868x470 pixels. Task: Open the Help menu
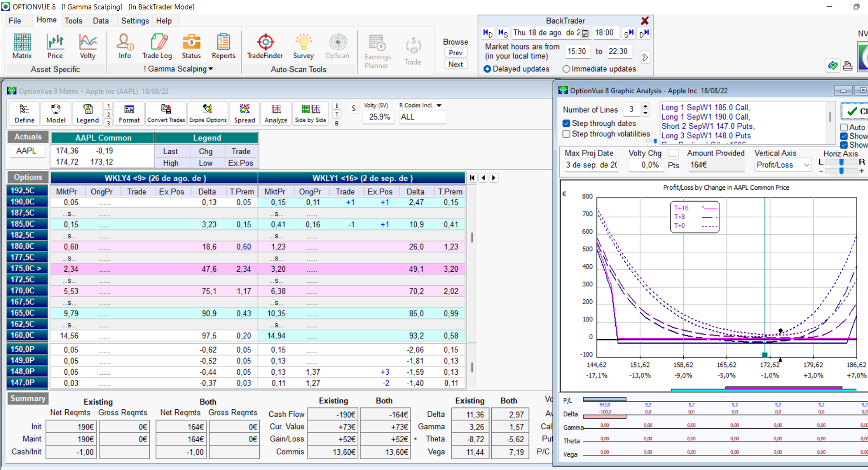pyautogui.click(x=164, y=21)
